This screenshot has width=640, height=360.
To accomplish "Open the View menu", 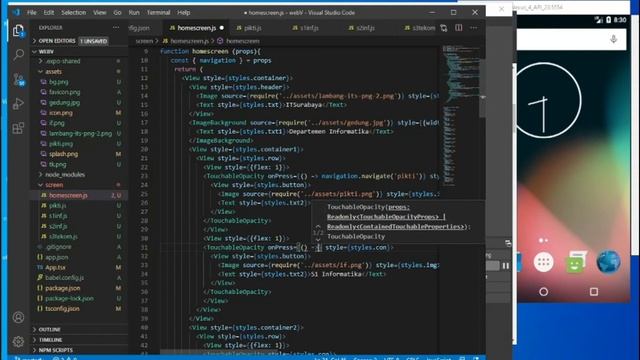I will (x=100, y=13).
